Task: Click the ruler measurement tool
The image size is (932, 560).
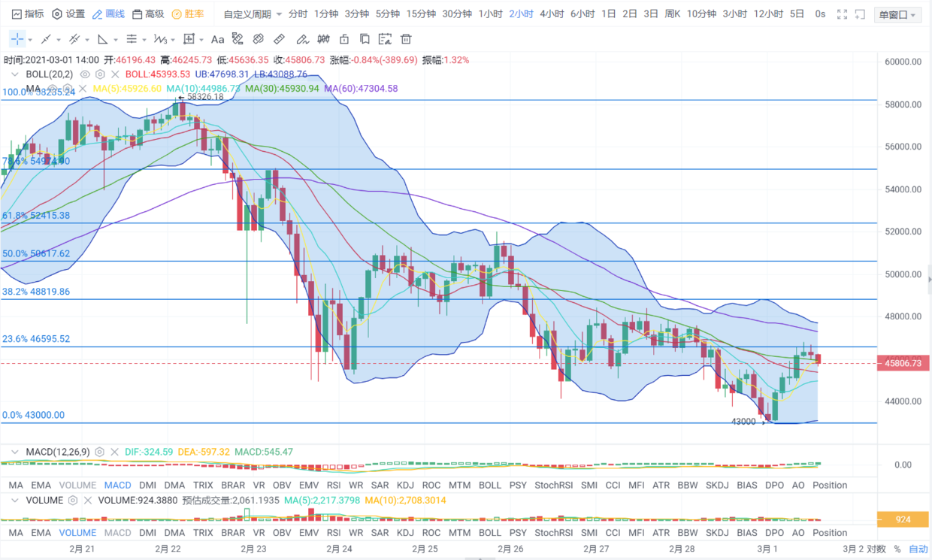Action: click(x=279, y=39)
